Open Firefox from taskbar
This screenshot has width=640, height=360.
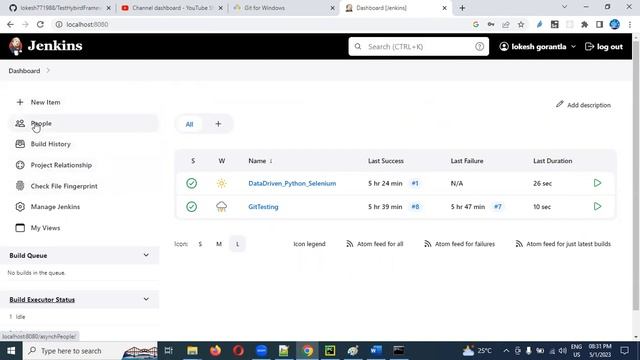click(x=216, y=351)
